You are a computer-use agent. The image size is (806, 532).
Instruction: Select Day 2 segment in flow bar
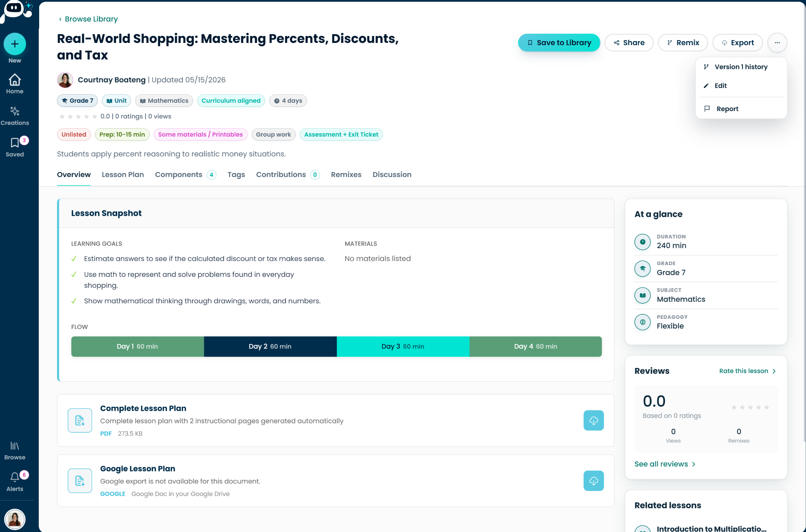(270, 347)
